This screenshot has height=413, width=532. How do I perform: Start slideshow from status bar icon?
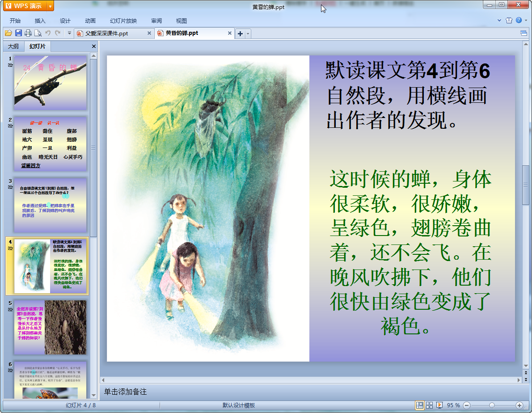click(x=439, y=405)
